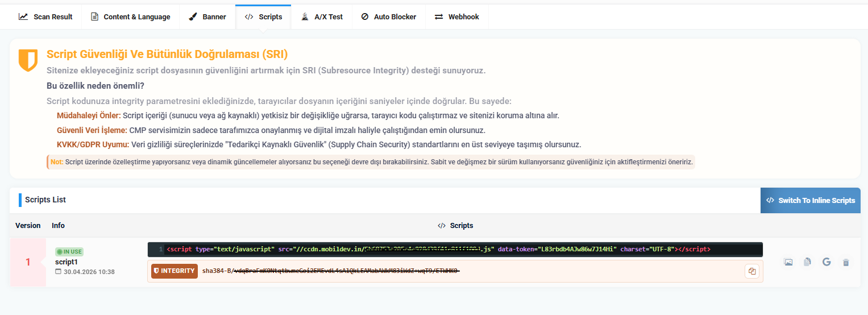This screenshot has height=315, width=868.
Task: Copy the integrity hash with copy icon
Action: (752, 271)
